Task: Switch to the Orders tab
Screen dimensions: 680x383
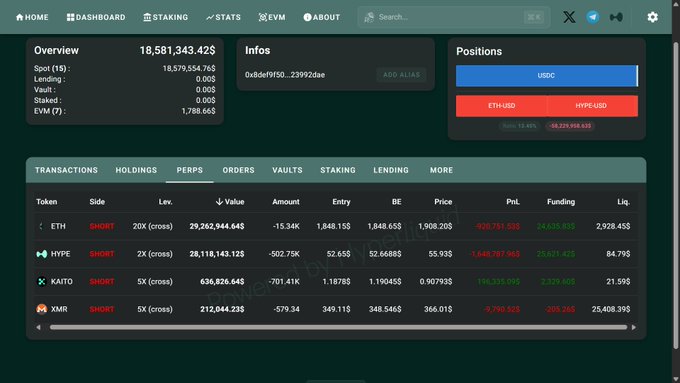Action: pyautogui.click(x=239, y=170)
